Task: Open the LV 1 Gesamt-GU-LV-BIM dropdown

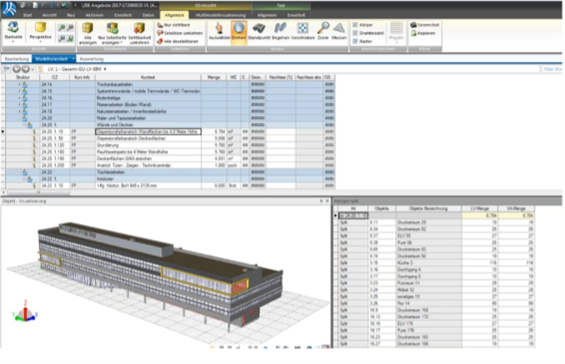Action: (x=105, y=69)
